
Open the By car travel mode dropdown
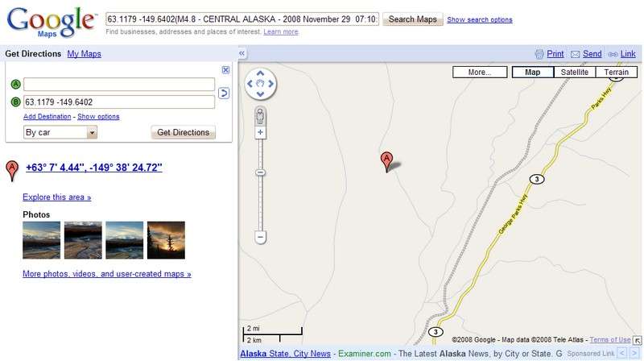click(60, 132)
